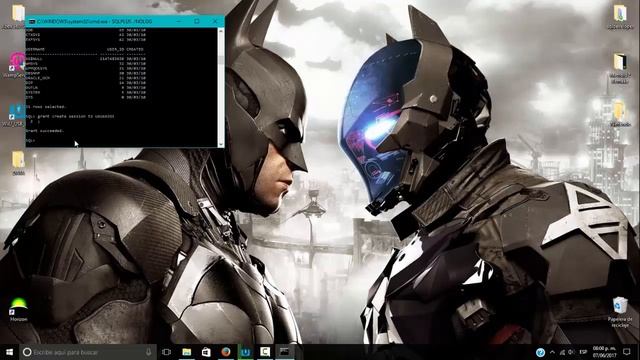
Task: Minimize the SQLPLUS command window
Action: pyautogui.click(x=179, y=21)
